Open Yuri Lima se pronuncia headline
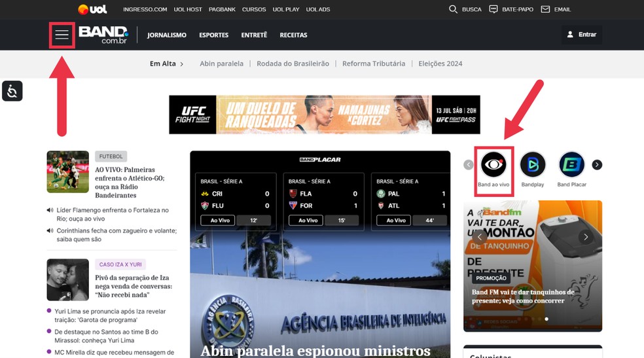 [x=110, y=315]
